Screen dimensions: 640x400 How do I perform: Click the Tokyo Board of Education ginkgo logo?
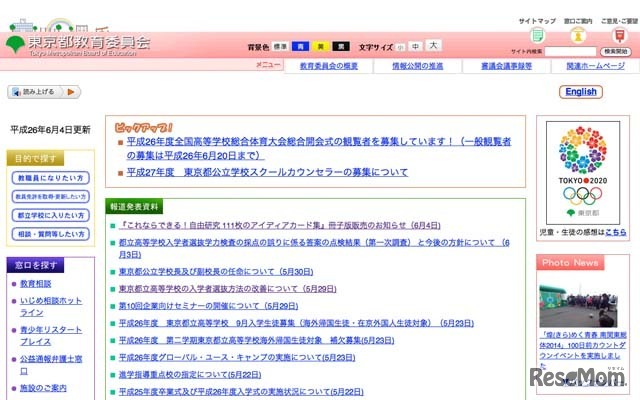click(16, 44)
